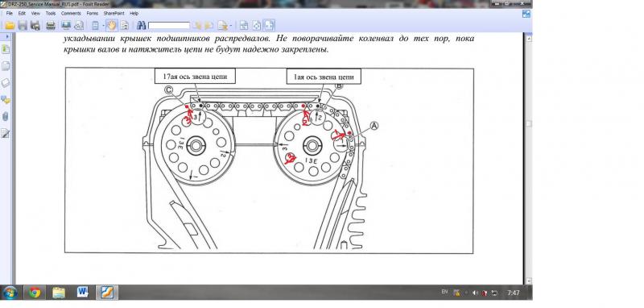Open the Bookmarks side panel

pyautogui.click(x=6, y=50)
